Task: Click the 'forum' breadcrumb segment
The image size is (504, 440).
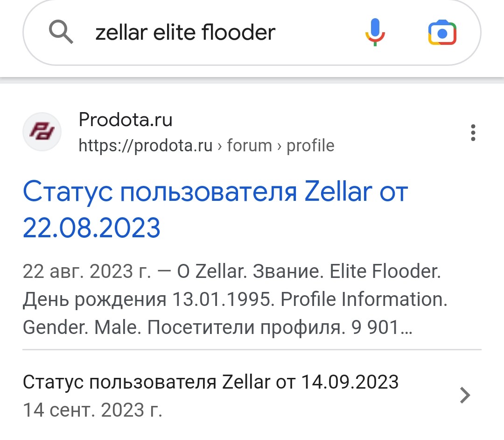Action: (x=249, y=146)
